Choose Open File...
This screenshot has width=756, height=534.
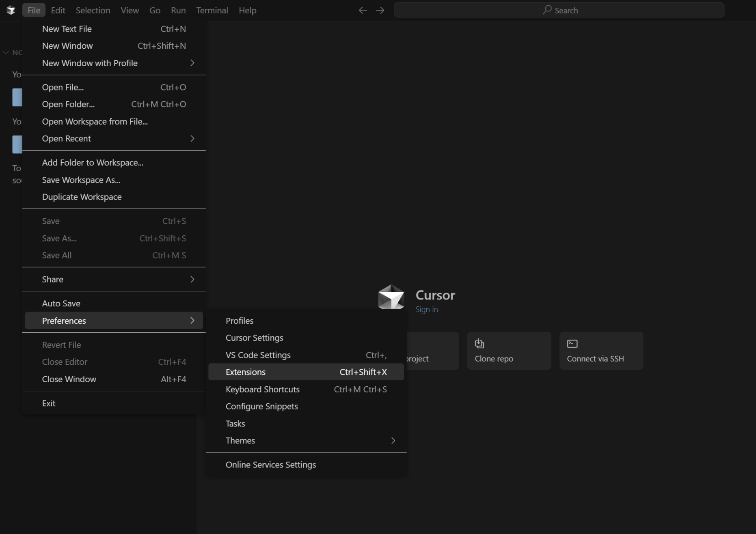(114, 87)
